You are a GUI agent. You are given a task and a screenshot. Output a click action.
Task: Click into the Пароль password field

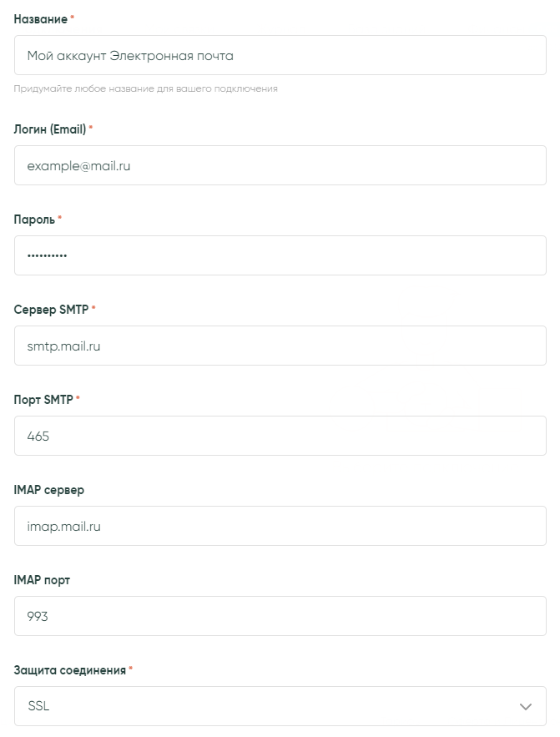tap(280, 256)
